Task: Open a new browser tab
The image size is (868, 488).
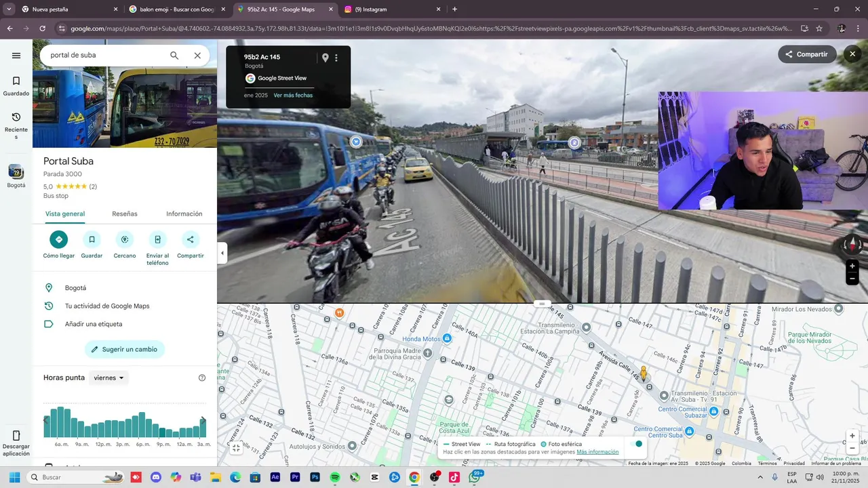Action: pos(454,9)
